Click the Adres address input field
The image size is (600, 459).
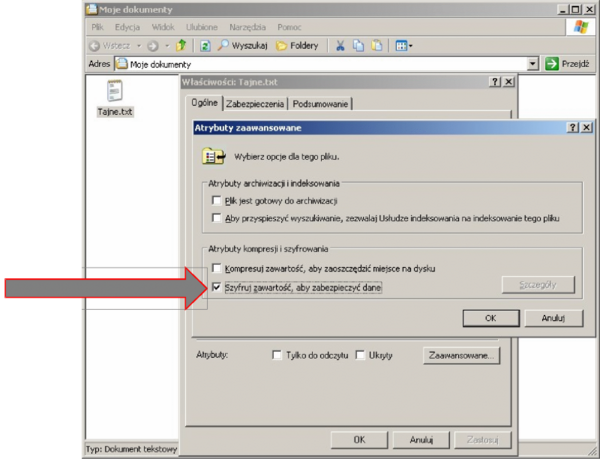[320, 64]
